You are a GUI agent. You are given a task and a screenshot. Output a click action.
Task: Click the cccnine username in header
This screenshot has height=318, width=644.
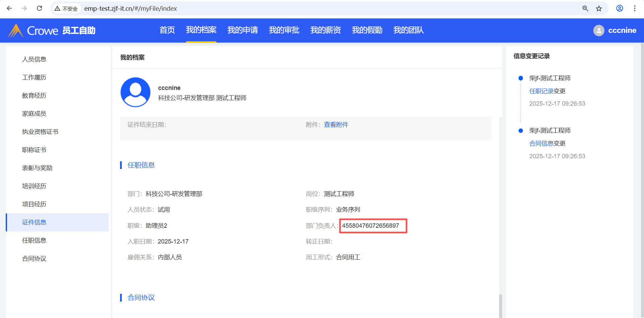tap(622, 31)
